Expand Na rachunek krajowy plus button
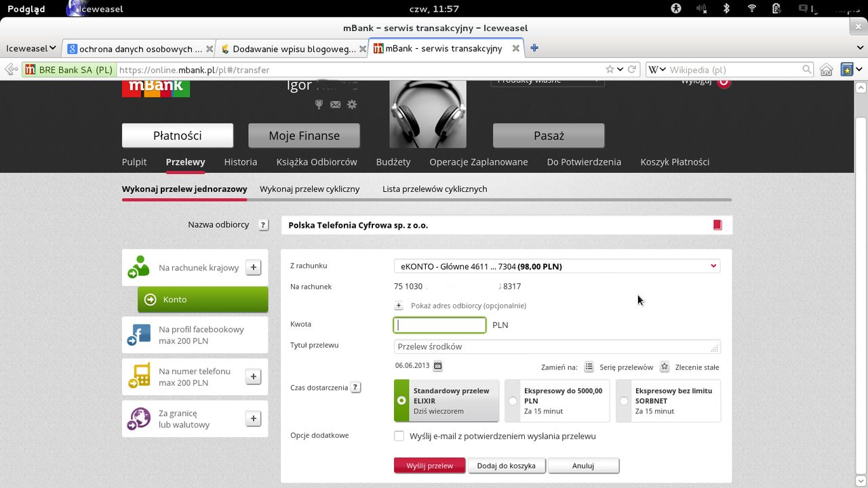This screenshot has width=868, height=488. coord(253,267)
